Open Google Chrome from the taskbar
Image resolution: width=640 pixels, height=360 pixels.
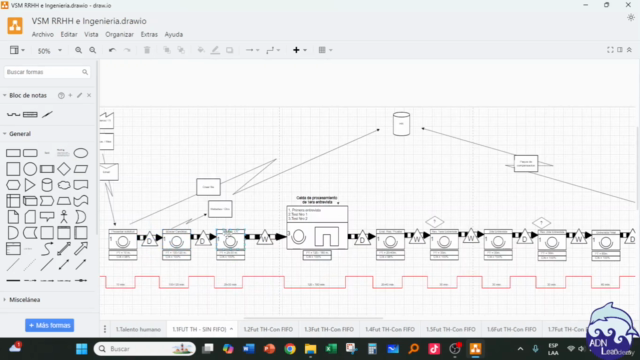290,349
